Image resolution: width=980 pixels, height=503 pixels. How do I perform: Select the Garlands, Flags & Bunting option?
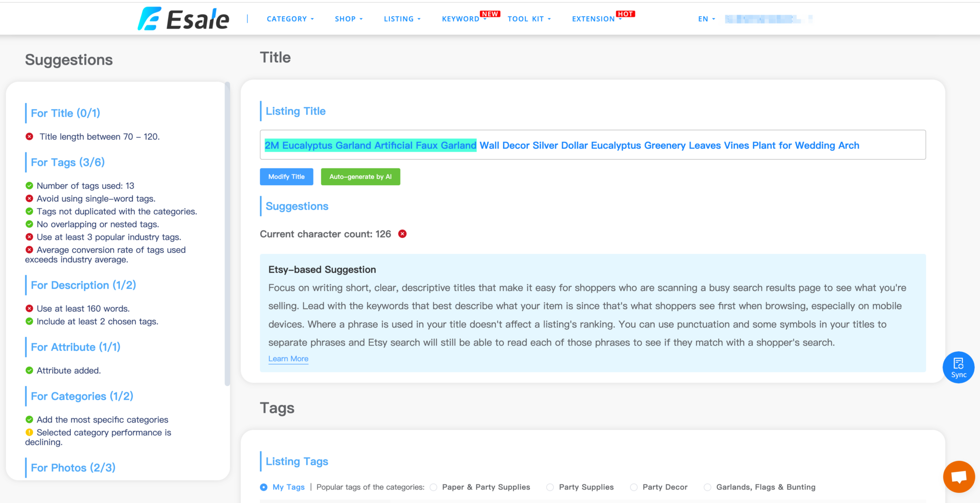pos(707,487)
